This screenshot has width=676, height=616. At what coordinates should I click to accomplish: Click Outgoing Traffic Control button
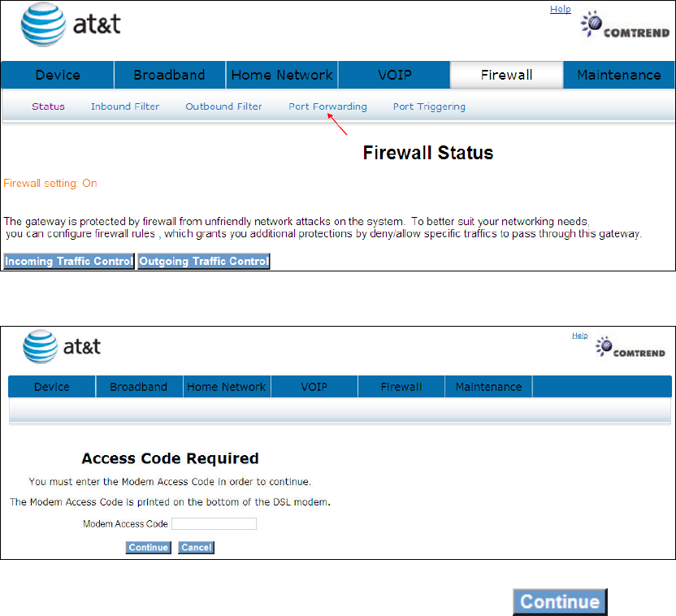pos(204,261)
